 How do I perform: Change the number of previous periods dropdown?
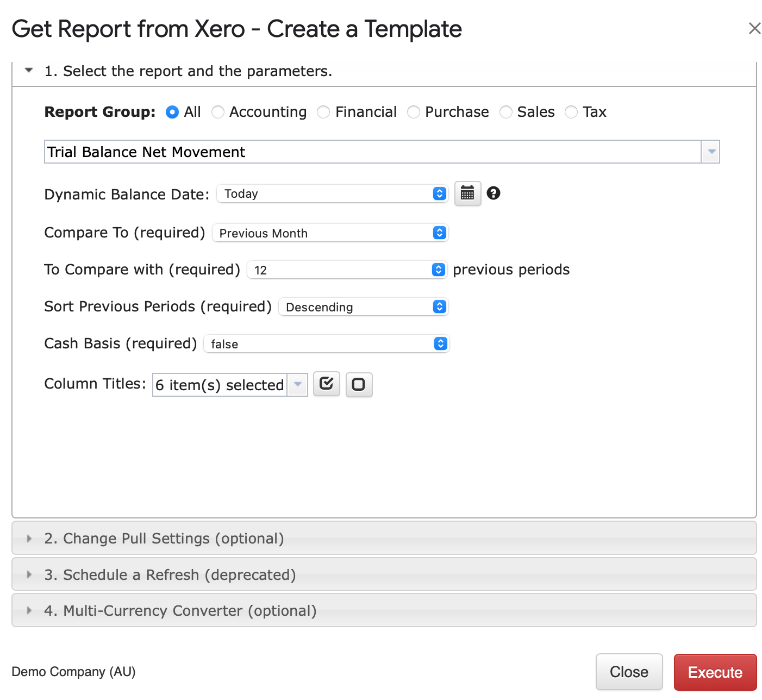[x=346, y=270]
